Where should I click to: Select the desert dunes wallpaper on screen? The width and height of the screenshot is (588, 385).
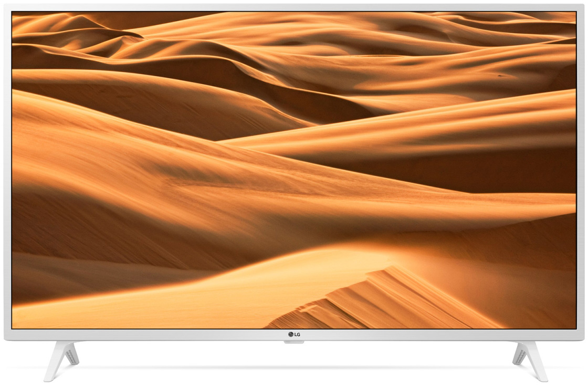tap(294, 168)
